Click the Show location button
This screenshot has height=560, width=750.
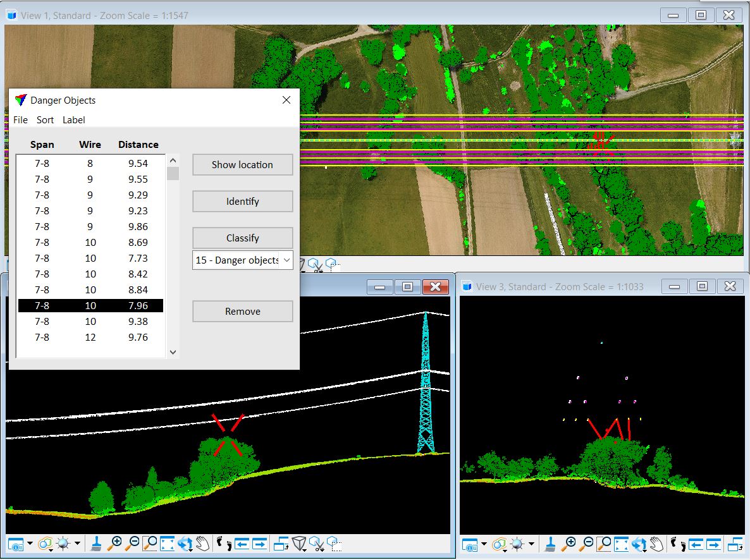[x=242, y=165]
